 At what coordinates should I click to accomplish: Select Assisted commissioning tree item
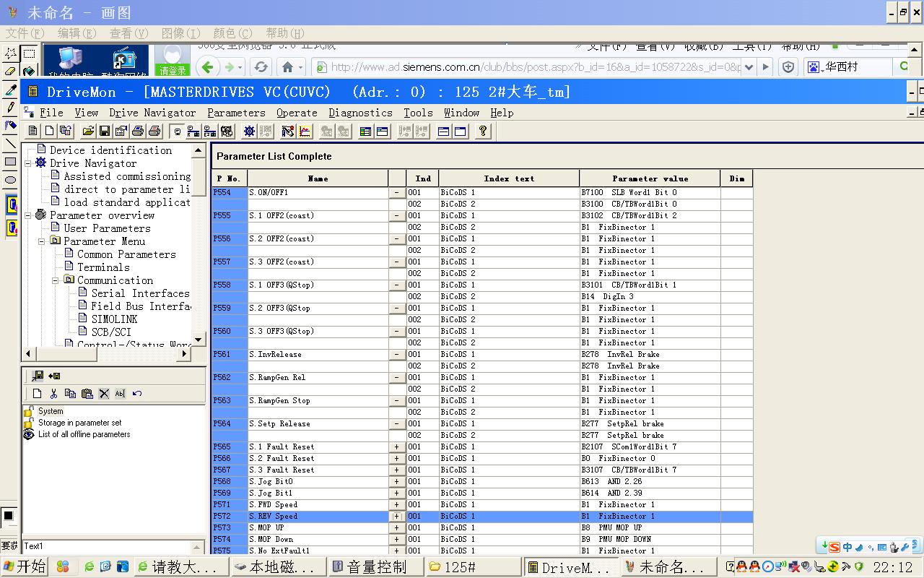(127, 176)
